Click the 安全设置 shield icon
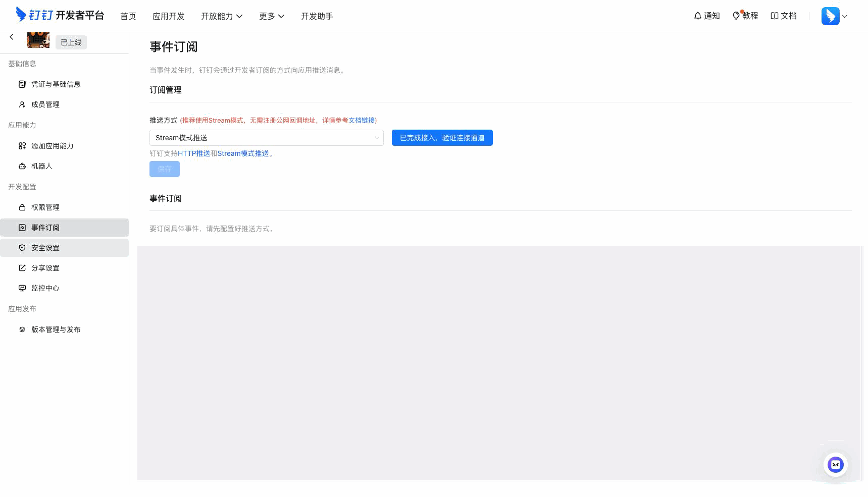868x497 pixels. (x=22, y=248)
